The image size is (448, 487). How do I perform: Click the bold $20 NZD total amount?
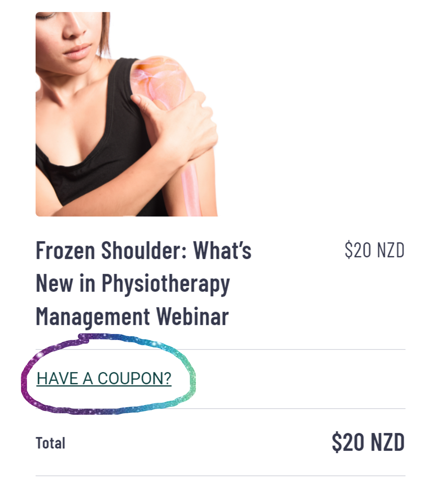coord(368,442)
